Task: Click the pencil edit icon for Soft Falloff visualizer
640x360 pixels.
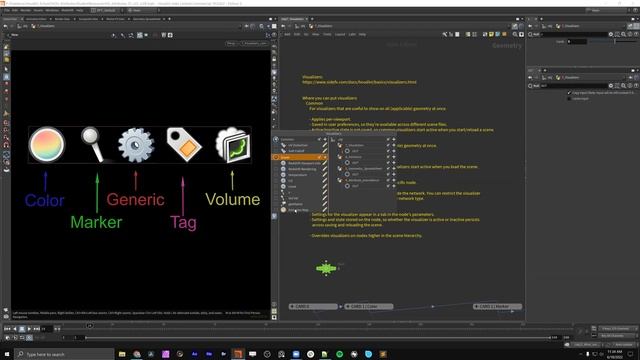Action: 325,151
